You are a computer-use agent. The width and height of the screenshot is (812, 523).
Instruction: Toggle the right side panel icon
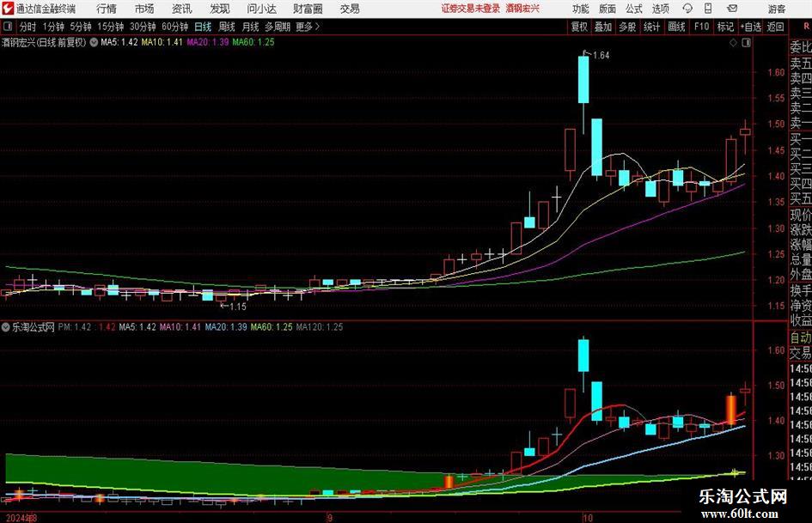click(x=746, y=43)
